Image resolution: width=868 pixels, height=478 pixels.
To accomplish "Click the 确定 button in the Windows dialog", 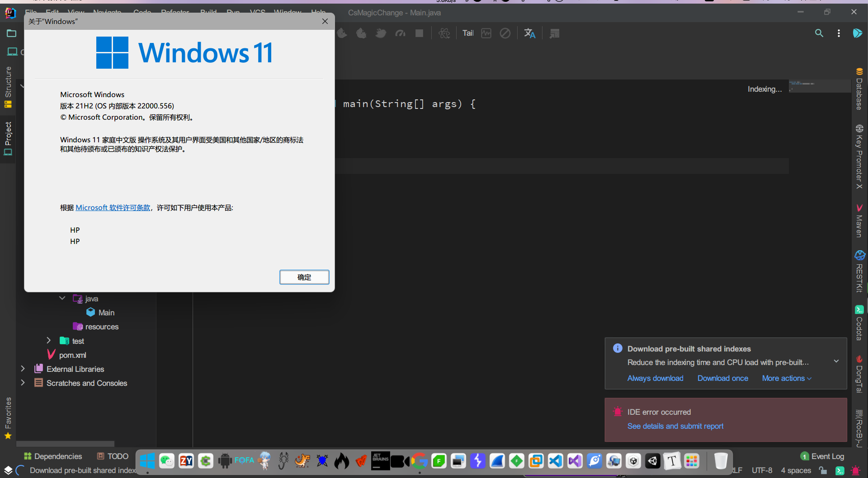I will [304, 277].
